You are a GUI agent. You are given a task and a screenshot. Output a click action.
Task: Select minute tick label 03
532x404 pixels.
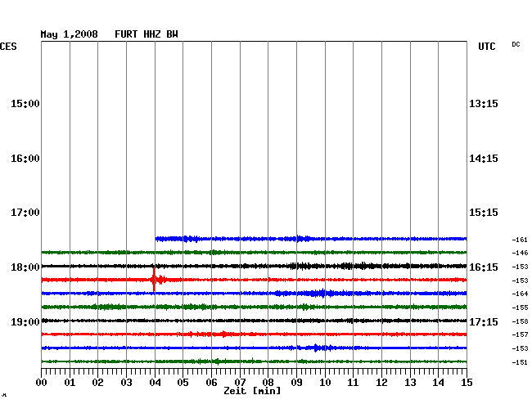tap(126, 383)
